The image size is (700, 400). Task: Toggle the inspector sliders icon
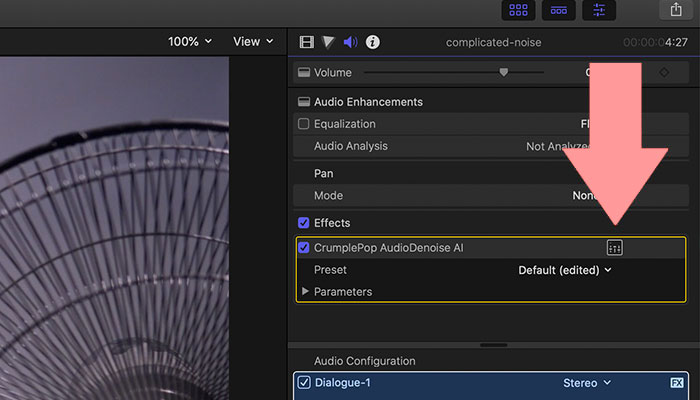pyautogui.click(x=599, y=10)
